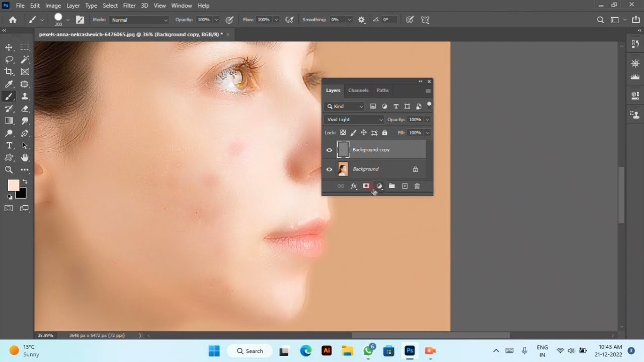Open the Vivid Light blend mode dropdown
644x362 pixels.
354,120
